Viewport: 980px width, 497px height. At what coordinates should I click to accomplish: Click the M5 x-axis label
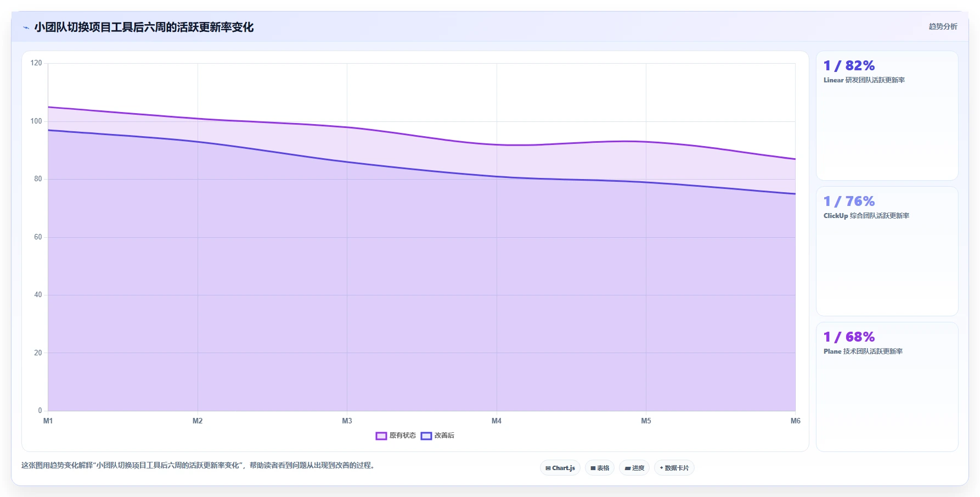click(646, 421)
